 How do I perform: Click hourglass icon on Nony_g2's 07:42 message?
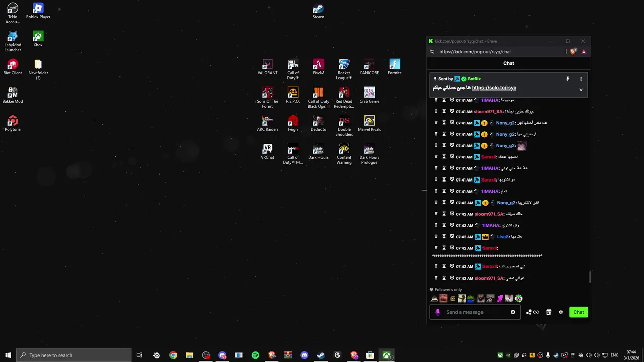(444, 203)
